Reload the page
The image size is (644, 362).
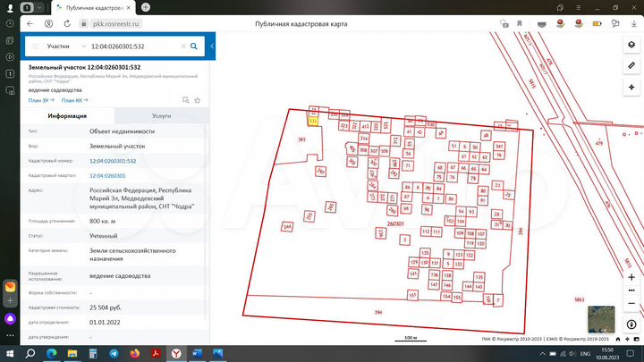click(x=67, y=24)
